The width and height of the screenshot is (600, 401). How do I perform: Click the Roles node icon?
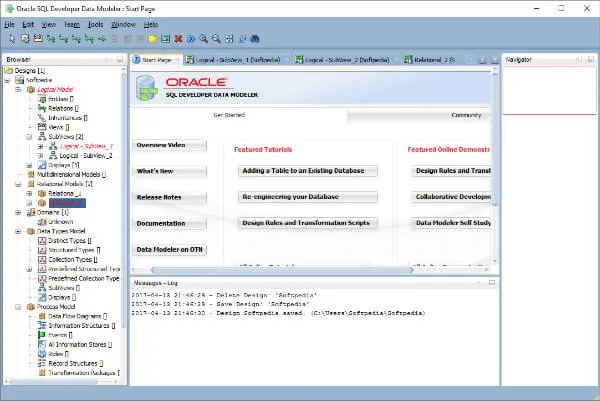click(x=42, y=354)
